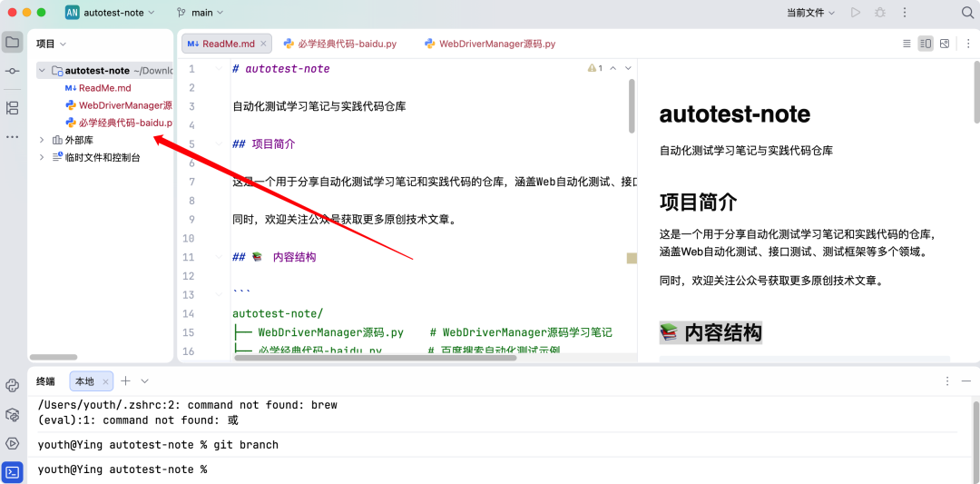Image resolution: width=980 pixels, height=484 pixels.
Task: Click the '# autotest-note' line in editor
Action: pos(280,69)
